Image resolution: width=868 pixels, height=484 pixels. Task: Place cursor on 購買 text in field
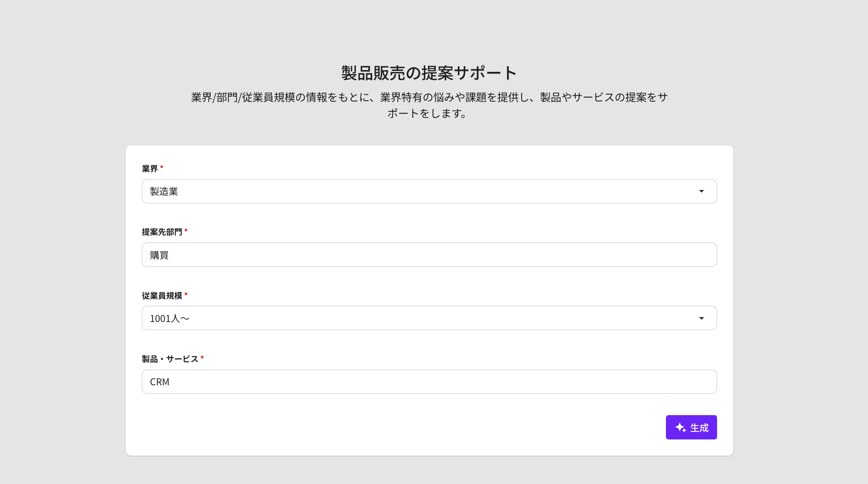coord(159,256)
